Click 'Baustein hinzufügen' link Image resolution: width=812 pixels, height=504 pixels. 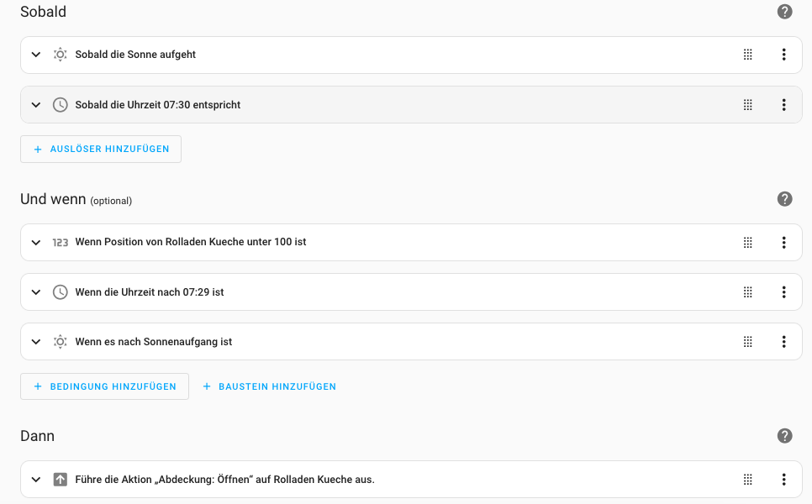[x=269, y=386]
